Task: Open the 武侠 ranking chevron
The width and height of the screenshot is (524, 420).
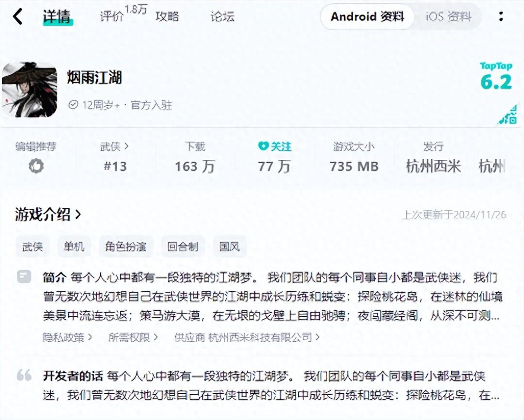Action: [x=126, y=146]
